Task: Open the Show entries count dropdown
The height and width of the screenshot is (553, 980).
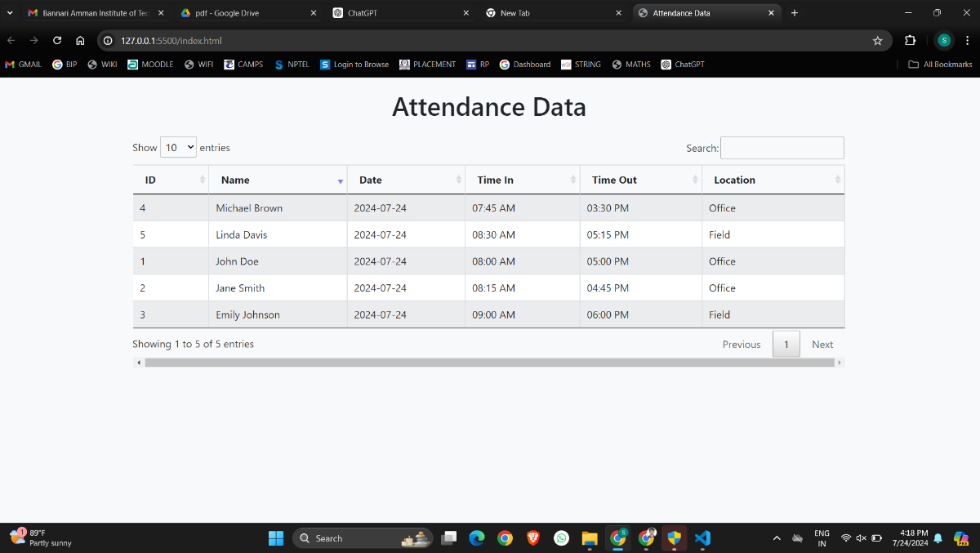Action: pos(178,148)
